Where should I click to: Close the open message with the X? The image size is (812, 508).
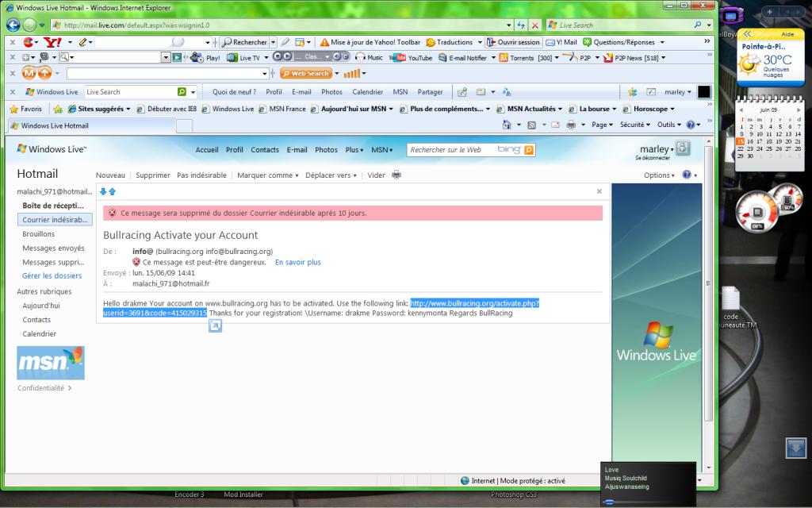[x=599, y=191]
